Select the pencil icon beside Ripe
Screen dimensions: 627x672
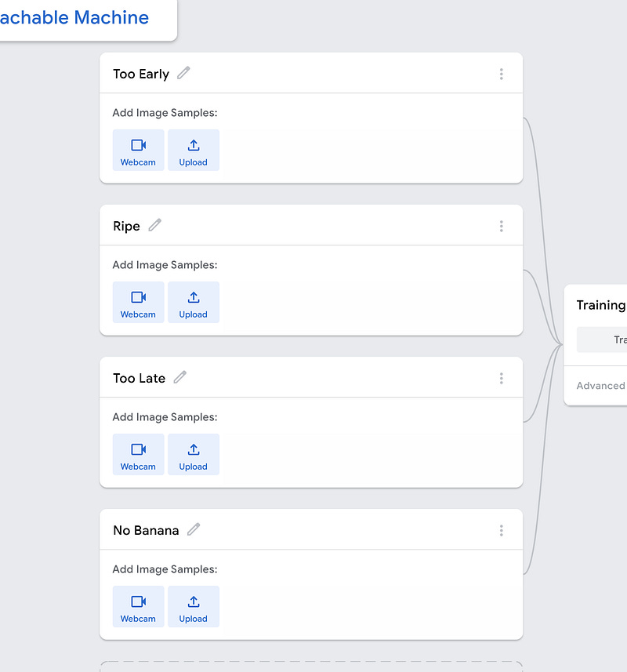[x=154, y=225]
